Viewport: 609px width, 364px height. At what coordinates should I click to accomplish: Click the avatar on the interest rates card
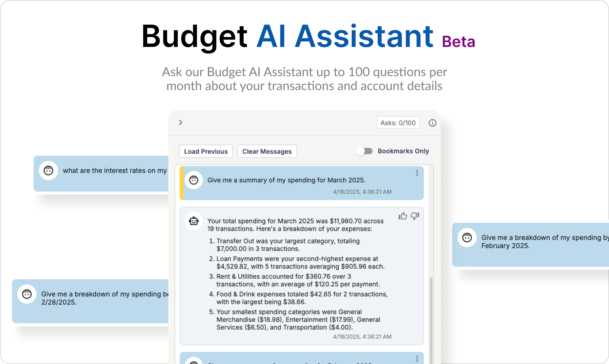48,171
